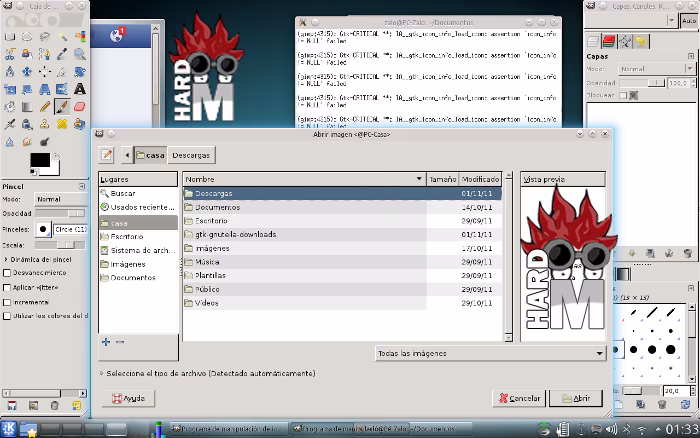700x438 pixels.
Task: Switch to the Layers tab in layers dock
Action: point(592,42)
